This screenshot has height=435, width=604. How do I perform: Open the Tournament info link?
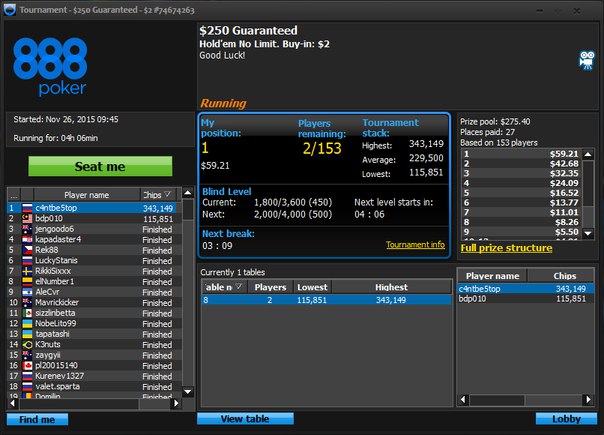pyautogui.click(x=415, y=245)
